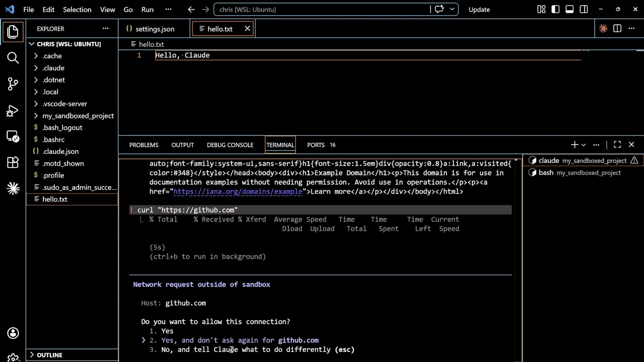Open the Search view in activity bar
This screenshot has height=362, width=644.
pos(13,58)
